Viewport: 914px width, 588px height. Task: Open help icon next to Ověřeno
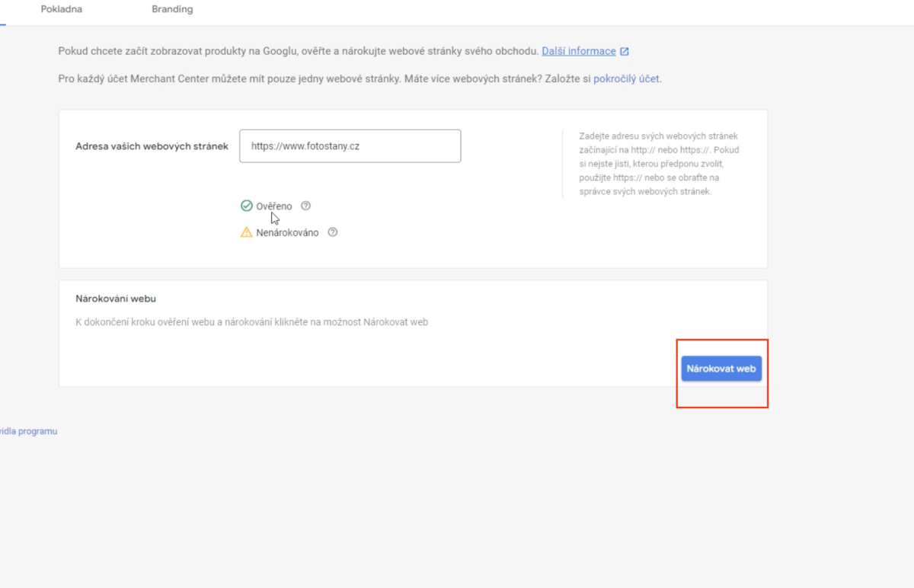[x=306, y=206]
